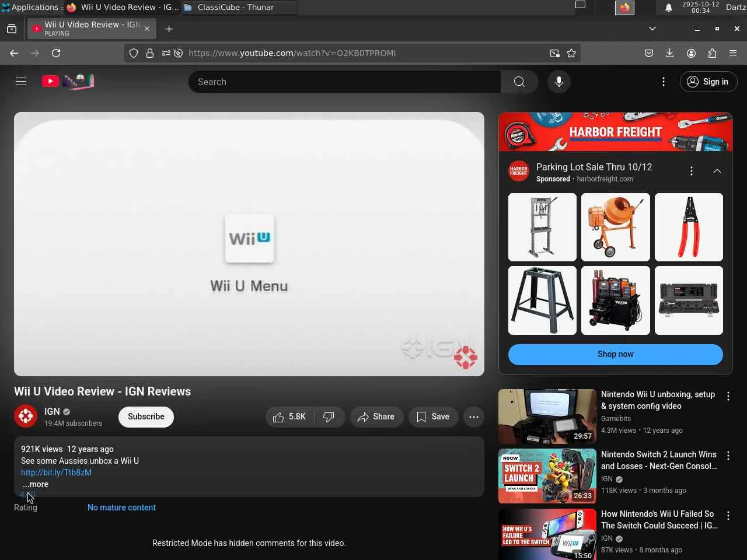Viewport: 747px width, 560px height.
Task: Open the Switch 2 Launch video thumbnail
Action: 547,476
